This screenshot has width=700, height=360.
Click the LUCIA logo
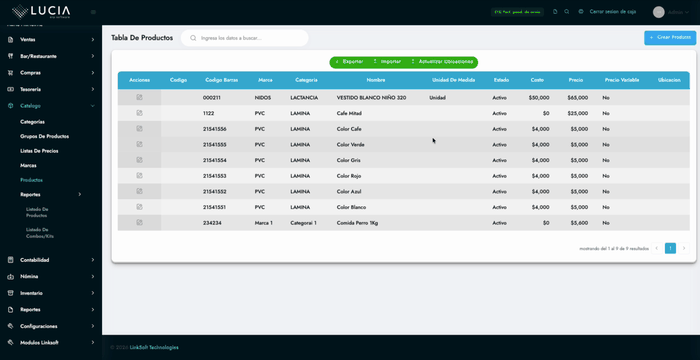[41, 12]
